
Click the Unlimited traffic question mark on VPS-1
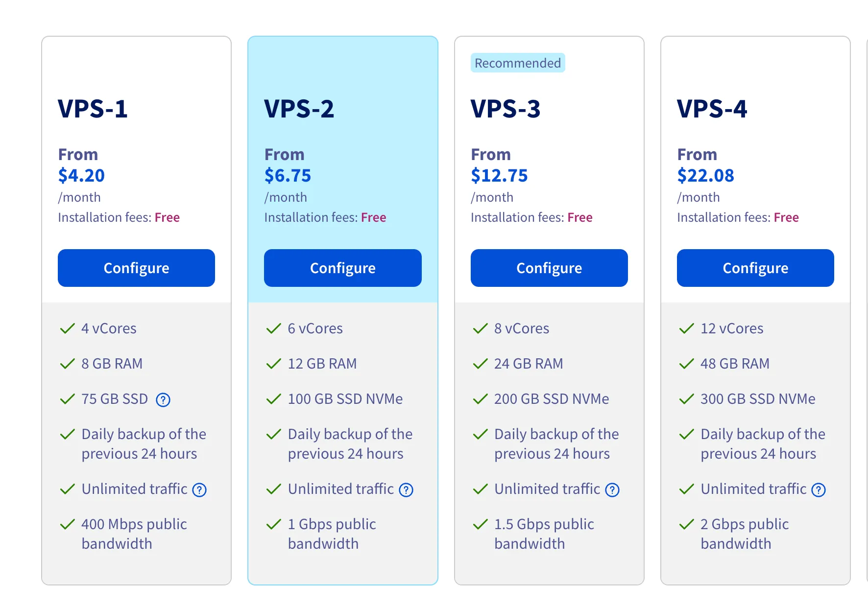point(199,489)
